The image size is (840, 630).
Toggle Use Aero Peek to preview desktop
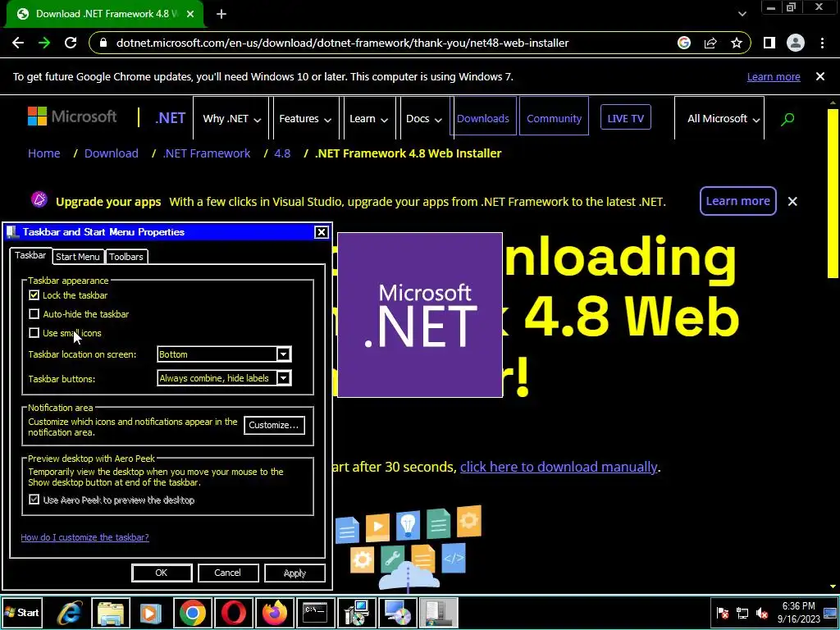[34, 500]
